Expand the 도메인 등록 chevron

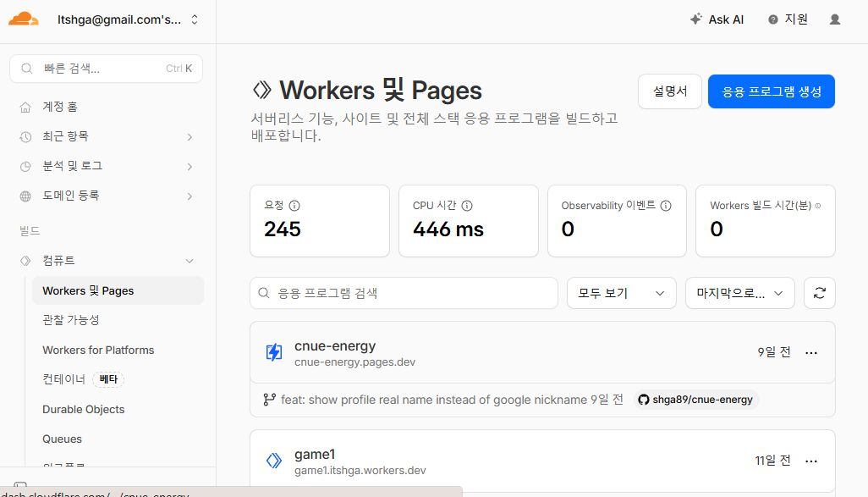coord(190,196)
